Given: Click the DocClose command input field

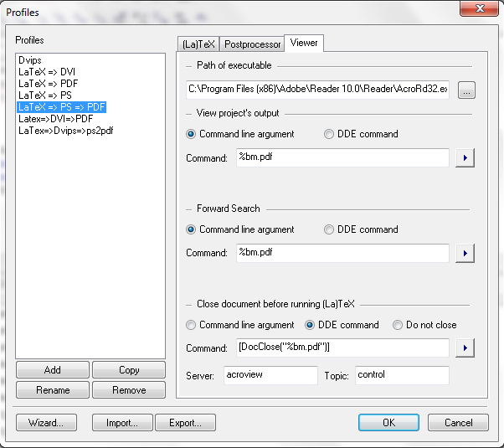Looking at the screenshot, I should (x=342, y=348).
